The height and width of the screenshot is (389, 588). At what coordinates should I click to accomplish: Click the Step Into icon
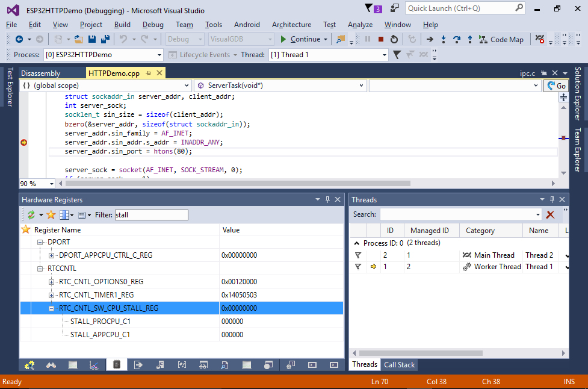443,39
